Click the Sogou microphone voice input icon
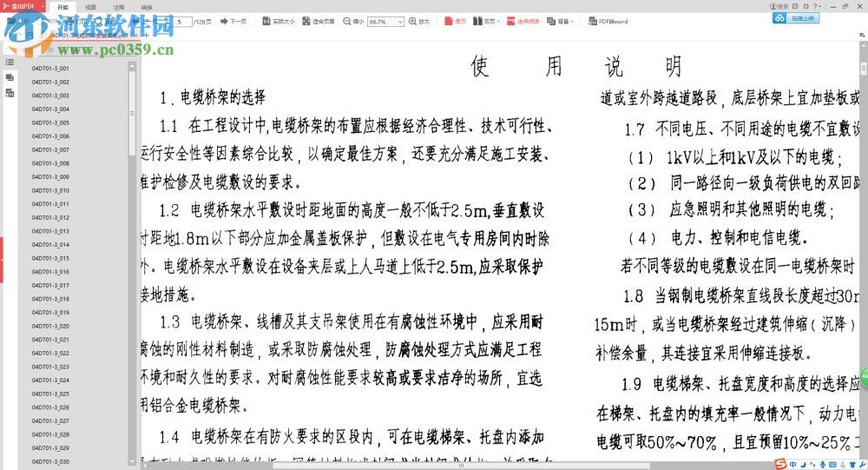The image size is (868, 470). coord(823,465)
